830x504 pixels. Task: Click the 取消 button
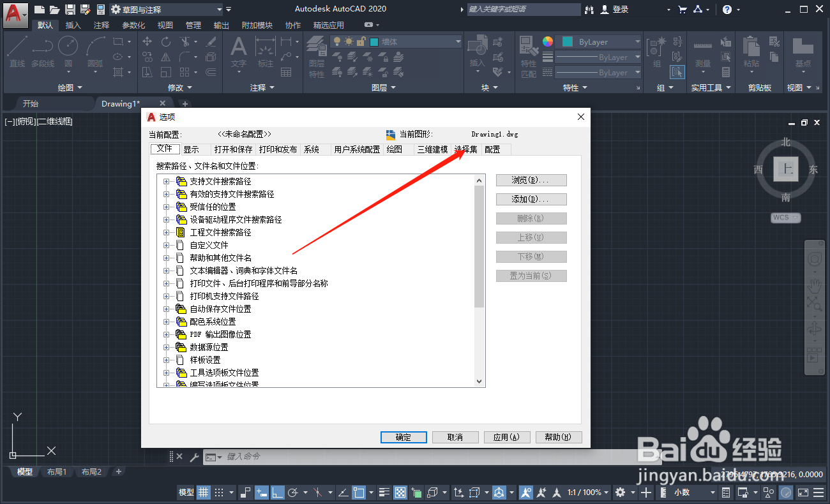pos(455,437)
